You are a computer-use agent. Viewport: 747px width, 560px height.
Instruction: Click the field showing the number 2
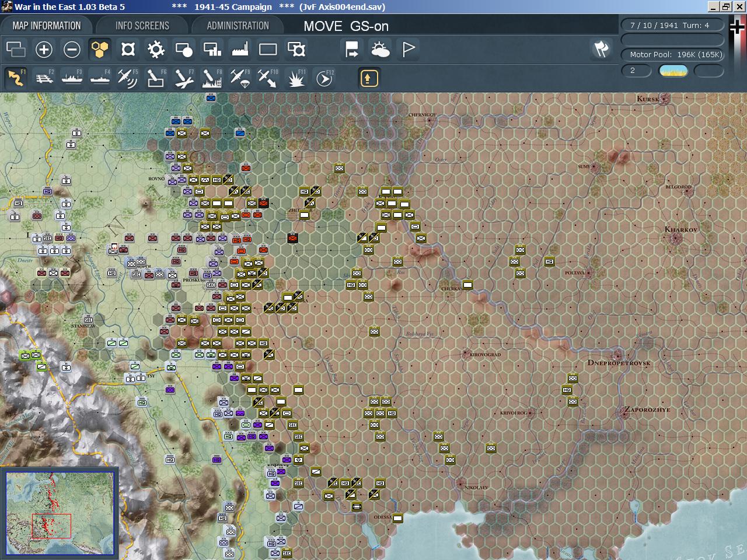coord(637,71)
